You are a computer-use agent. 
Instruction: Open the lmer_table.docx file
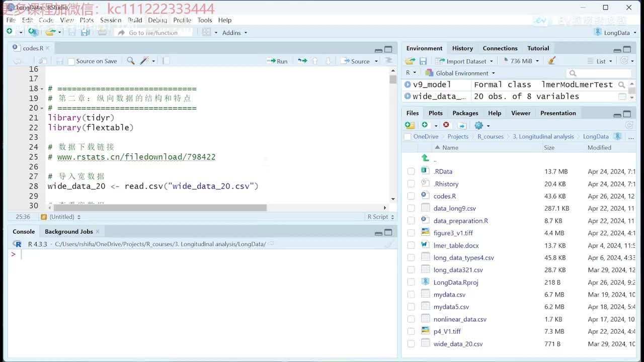point(456,245)
